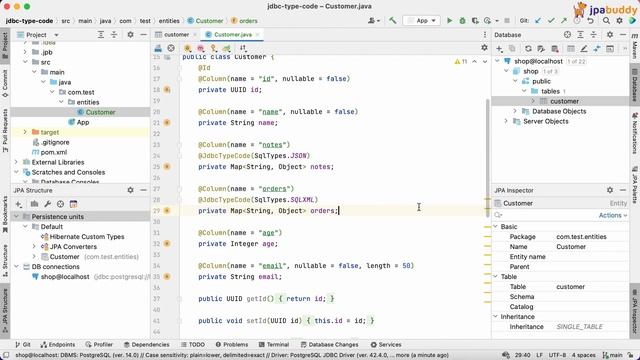Collapse all in Project panel
The image size is (640, 360).
tap(114, 35)
